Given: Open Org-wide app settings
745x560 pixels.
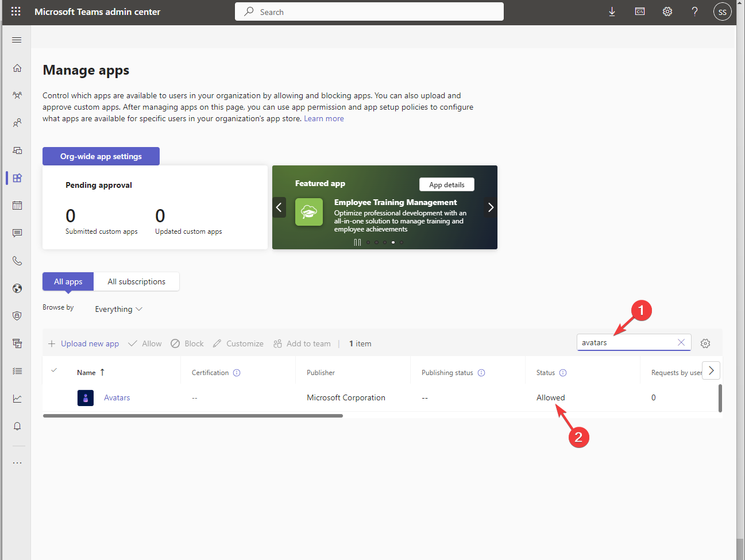Looking at the screenshot, I should click(x=101, y=156).
